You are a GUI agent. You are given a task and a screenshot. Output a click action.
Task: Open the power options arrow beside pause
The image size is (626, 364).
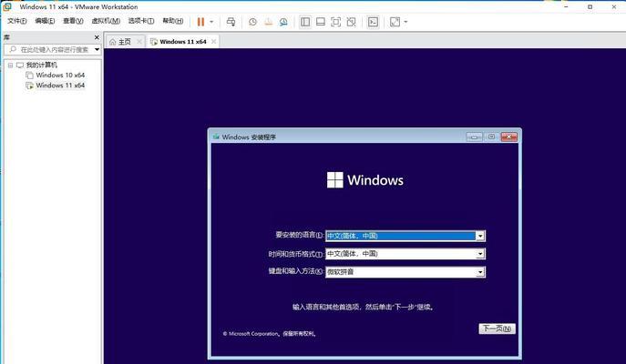[x=211, y=22]
